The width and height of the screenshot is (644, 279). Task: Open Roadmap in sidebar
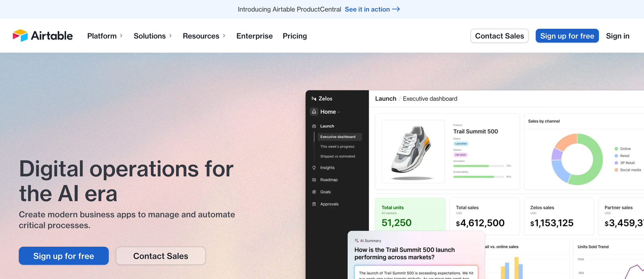pyautogui.click(x=329, y=180)
